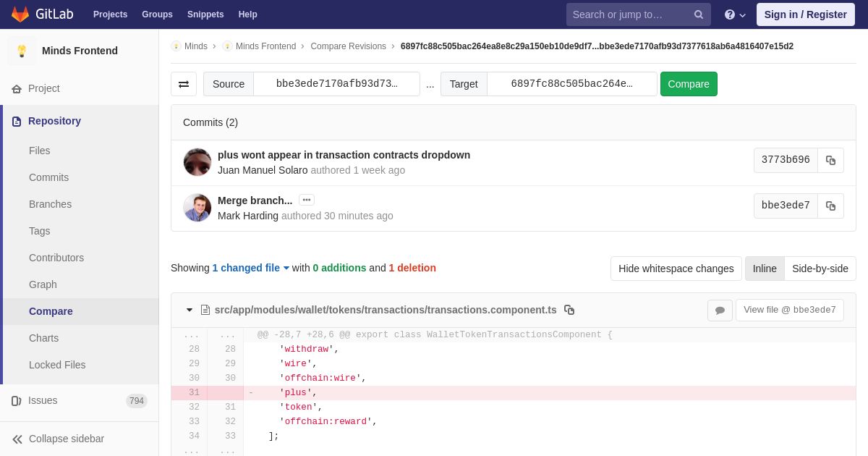
Task: Copy file path of transactions.component.ts
Action: pos(569,310)
